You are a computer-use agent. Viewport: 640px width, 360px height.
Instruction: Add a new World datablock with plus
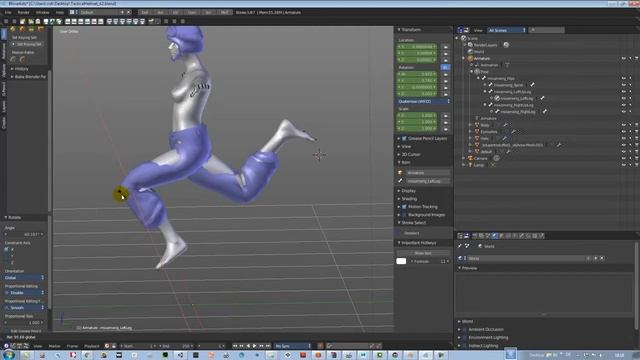coord(596,258)
